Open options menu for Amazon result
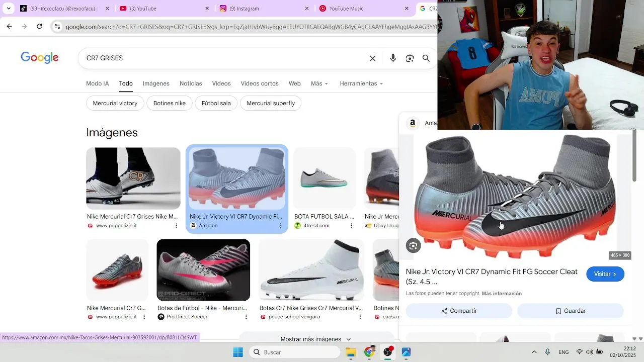 (x=281, y=226)
